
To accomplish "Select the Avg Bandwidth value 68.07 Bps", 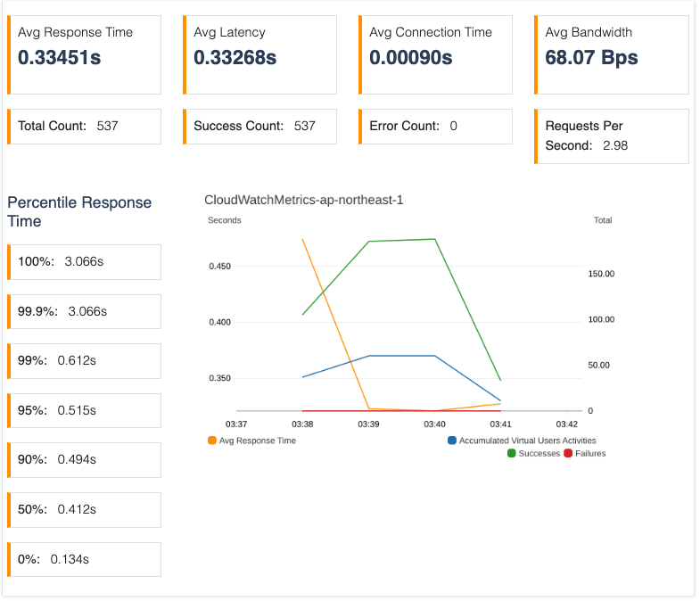I will coord(591,58).
